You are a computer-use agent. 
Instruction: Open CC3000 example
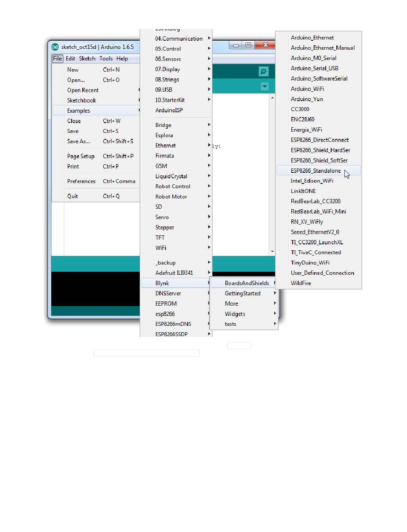pos(319,109)
